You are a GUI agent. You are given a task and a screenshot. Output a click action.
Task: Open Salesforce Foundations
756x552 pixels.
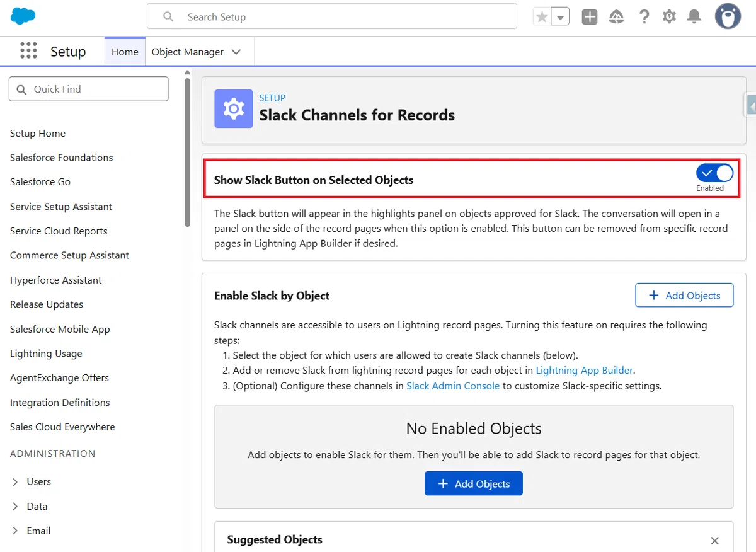(62, 158)
